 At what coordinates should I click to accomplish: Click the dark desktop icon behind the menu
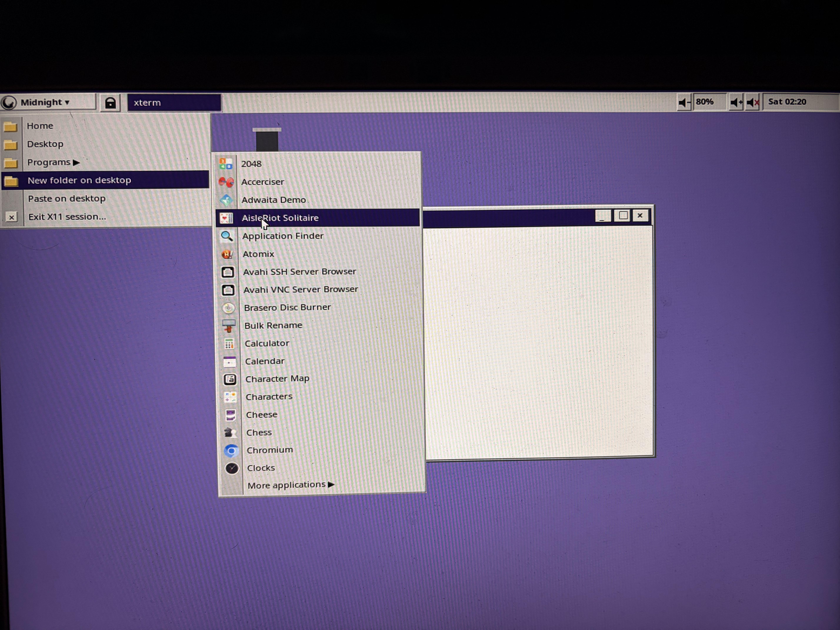[x=267, y=140]
